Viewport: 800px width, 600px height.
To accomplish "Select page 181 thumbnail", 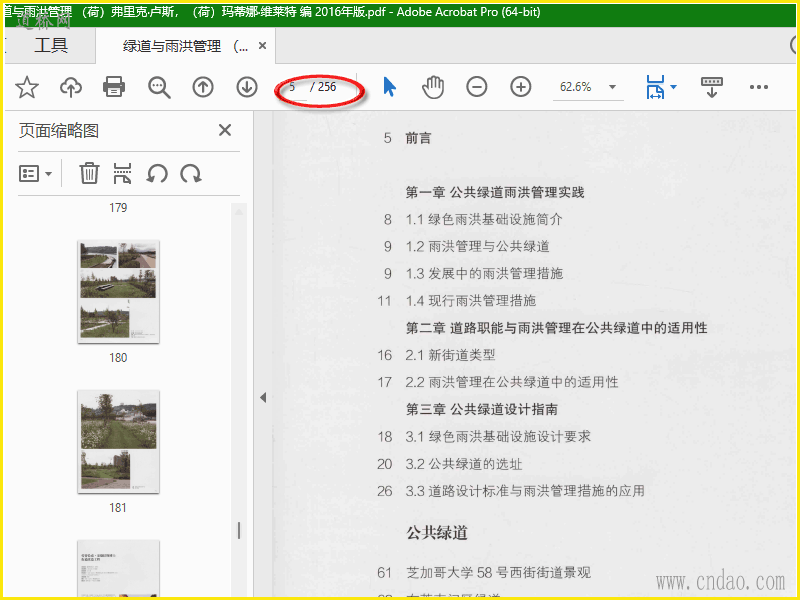I will (118, 442).
